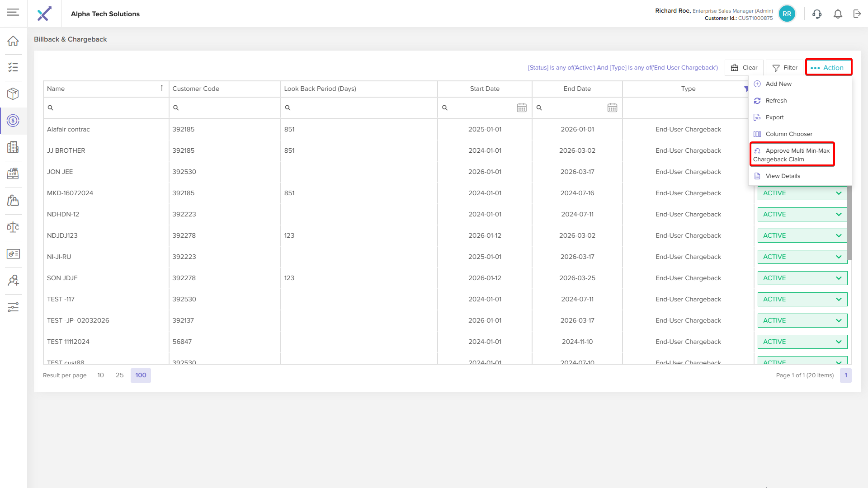Viewport: 868px width, 488px height.
Task: Set results per page to 10
Action: 100,375
